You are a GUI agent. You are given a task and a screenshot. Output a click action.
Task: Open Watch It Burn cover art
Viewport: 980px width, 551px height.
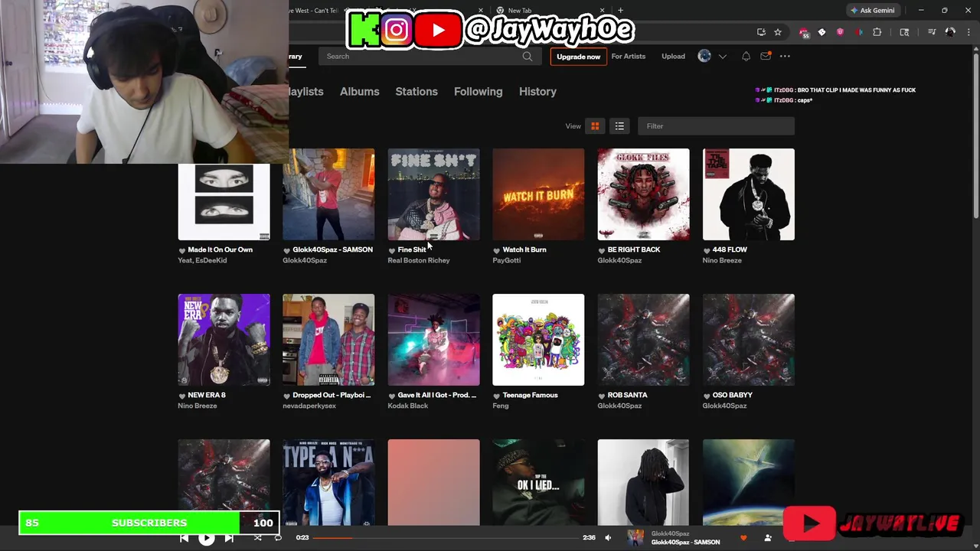click(x=538, y=194)
